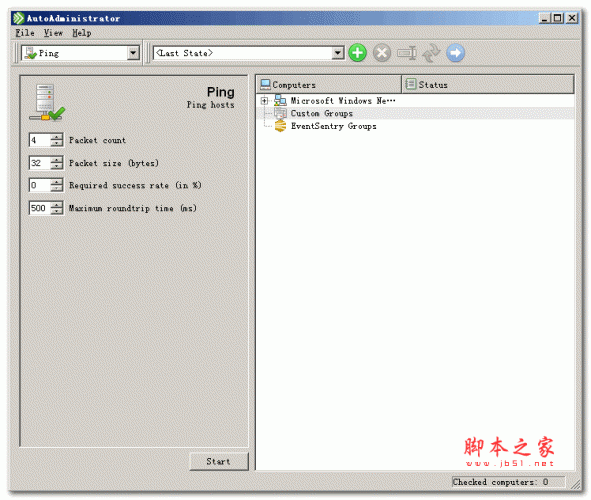The width and height of the screenshot is (591, 500).
Task: Click the Required success rate field
Action: (x=40, y=185)
